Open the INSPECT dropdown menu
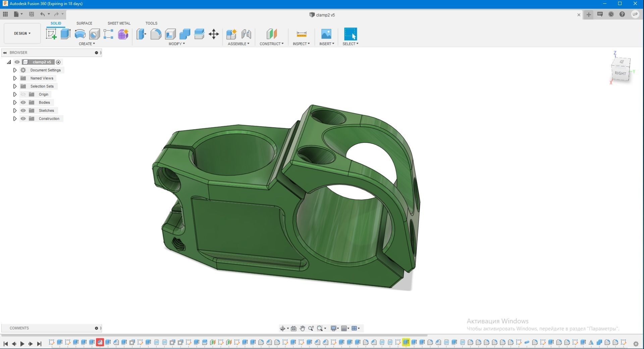This screenshot has height=349, width=644. pyautogui.click(x=301, y=44)
